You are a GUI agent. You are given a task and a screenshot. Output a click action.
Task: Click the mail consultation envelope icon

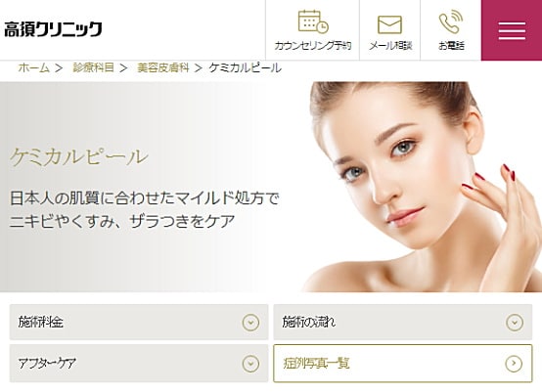[x=389, y=24]
